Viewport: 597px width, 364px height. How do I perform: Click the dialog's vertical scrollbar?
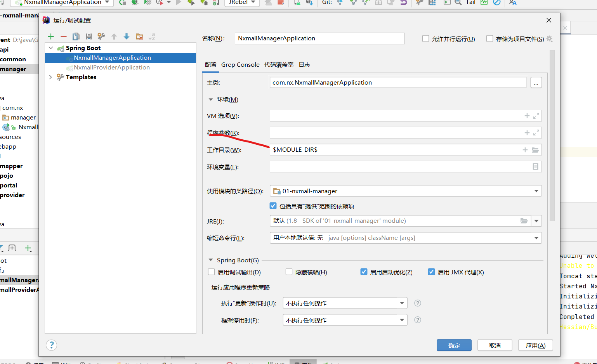[552, 136]
